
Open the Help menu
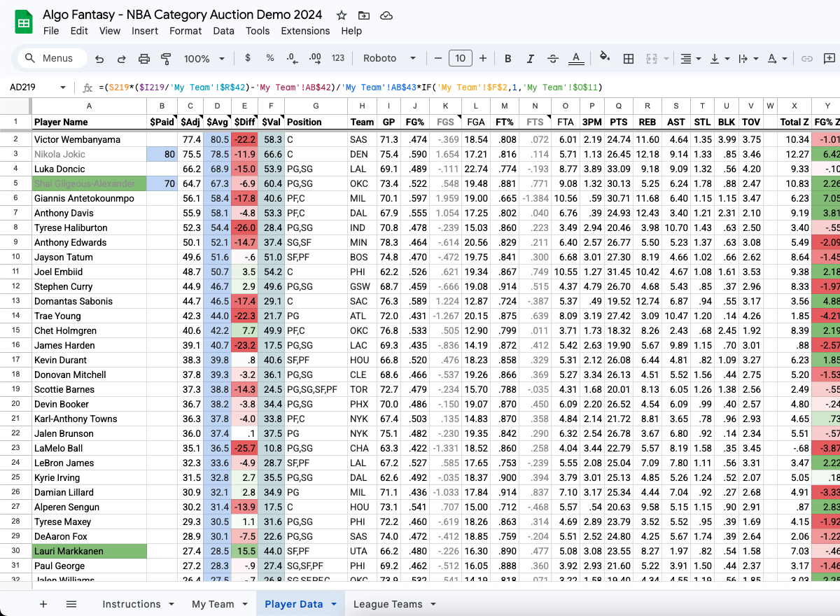pyautogui.click(x=351, y=31)
